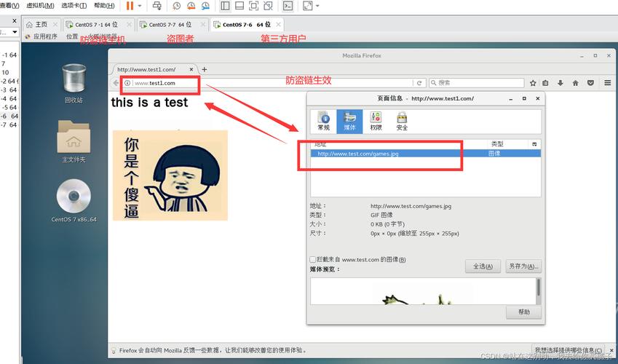
Task: Open the CentOS 7 x86_64 disc icon
Action: click(74, 201)
